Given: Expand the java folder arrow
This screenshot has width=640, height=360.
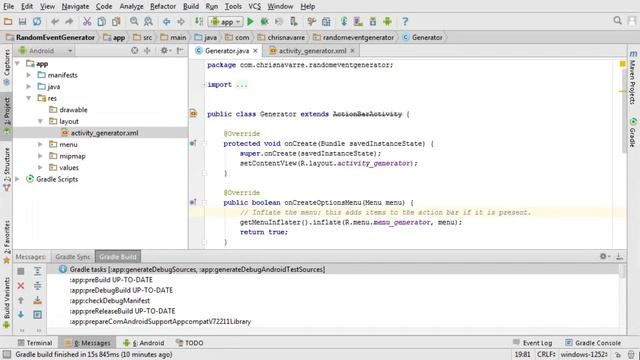Looking at the screenshot, I should [29, 87].
